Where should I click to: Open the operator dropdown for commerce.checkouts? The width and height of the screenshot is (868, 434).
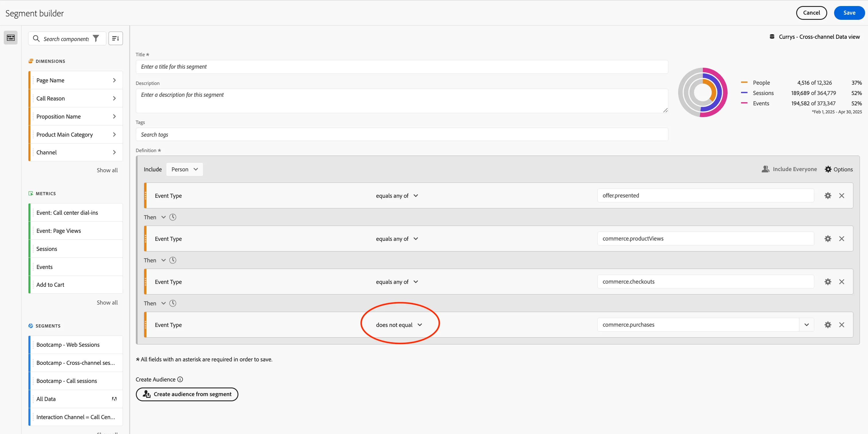click(x=397, y=282)
